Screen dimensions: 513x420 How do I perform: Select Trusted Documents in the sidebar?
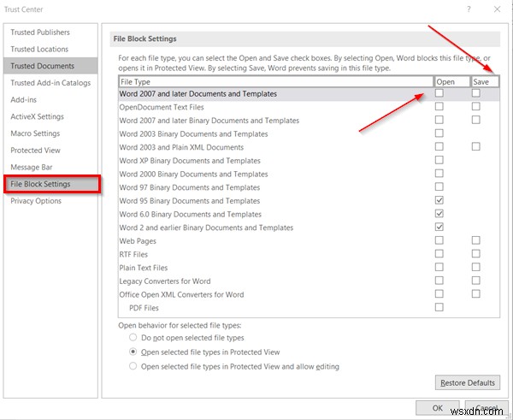(x=50, y=66)
